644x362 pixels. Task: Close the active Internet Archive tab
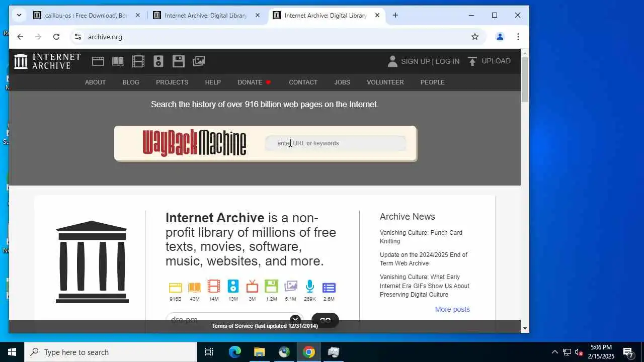377,15
